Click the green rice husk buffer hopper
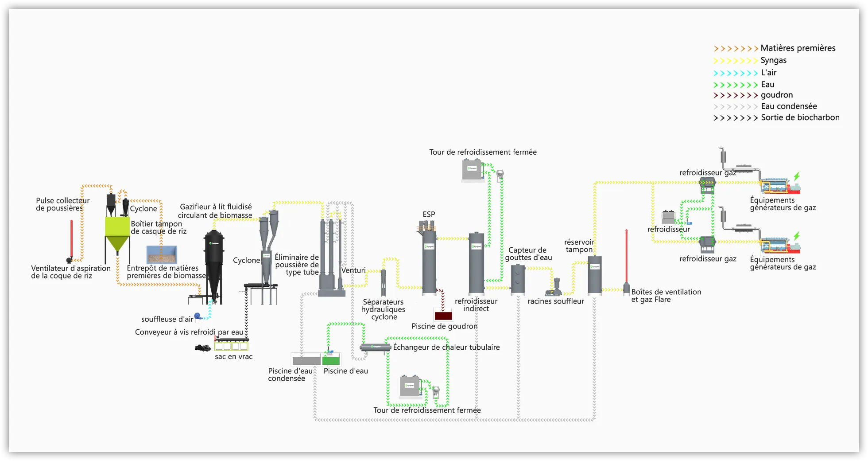The height and width of the screenshot is (461, 868). pos(117,233)
